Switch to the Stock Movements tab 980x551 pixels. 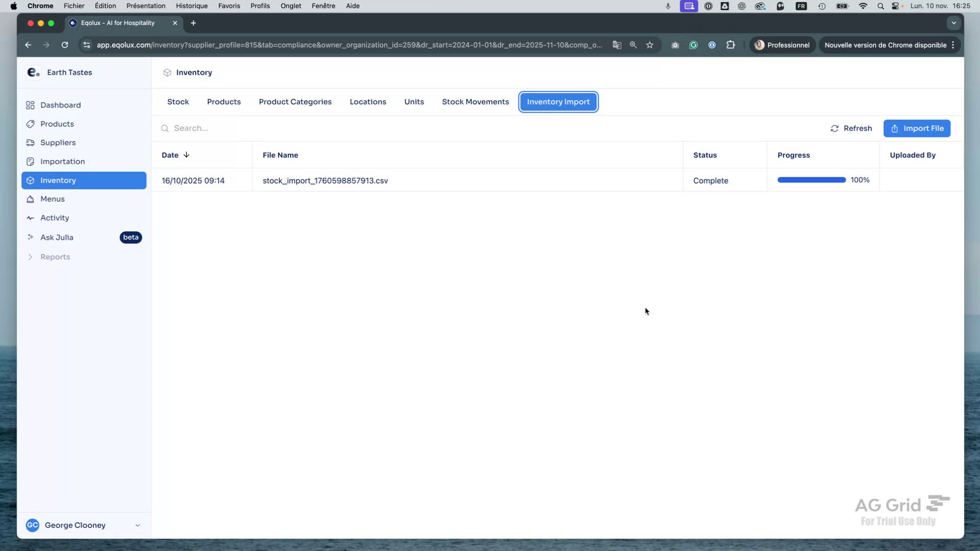tap(475, 102)
